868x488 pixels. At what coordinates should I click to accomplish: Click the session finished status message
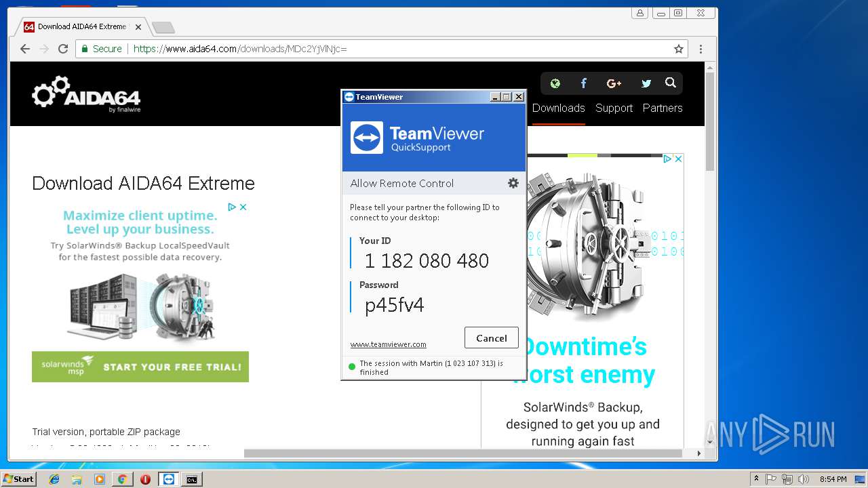(431, 367)
